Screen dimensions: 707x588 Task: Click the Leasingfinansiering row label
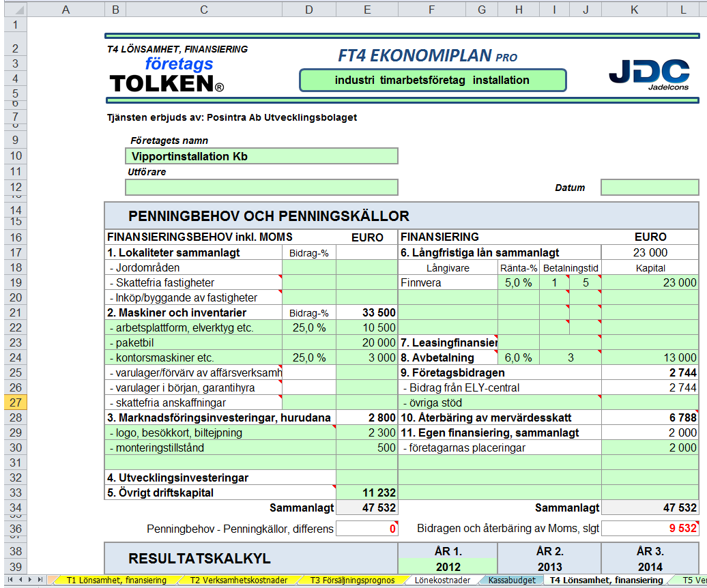[448, 342]
